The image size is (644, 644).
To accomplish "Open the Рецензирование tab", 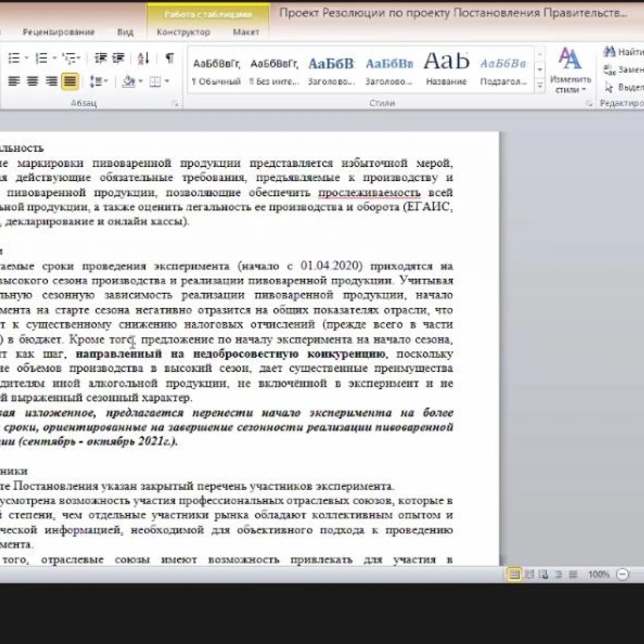I will point(58,32).
